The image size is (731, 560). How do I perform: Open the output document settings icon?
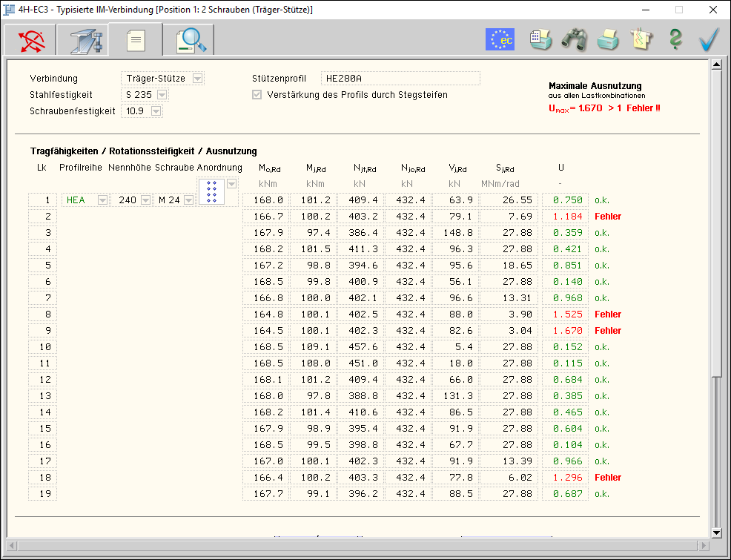pyautogui.click(x=540, y=39)
